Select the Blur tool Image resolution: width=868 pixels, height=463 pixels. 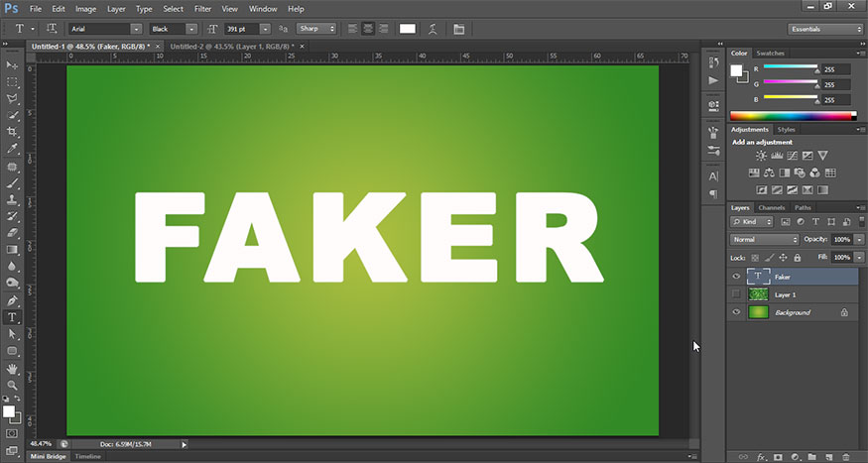(12, 266)
